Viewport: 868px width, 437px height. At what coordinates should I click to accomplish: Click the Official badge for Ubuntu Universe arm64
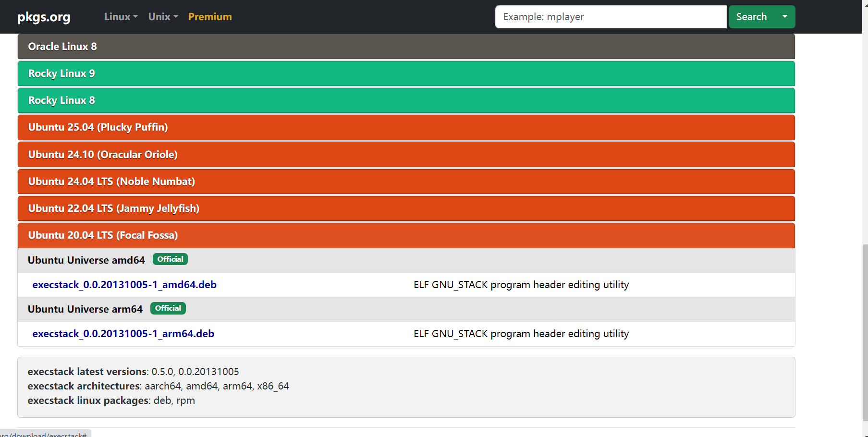[168, 308]
